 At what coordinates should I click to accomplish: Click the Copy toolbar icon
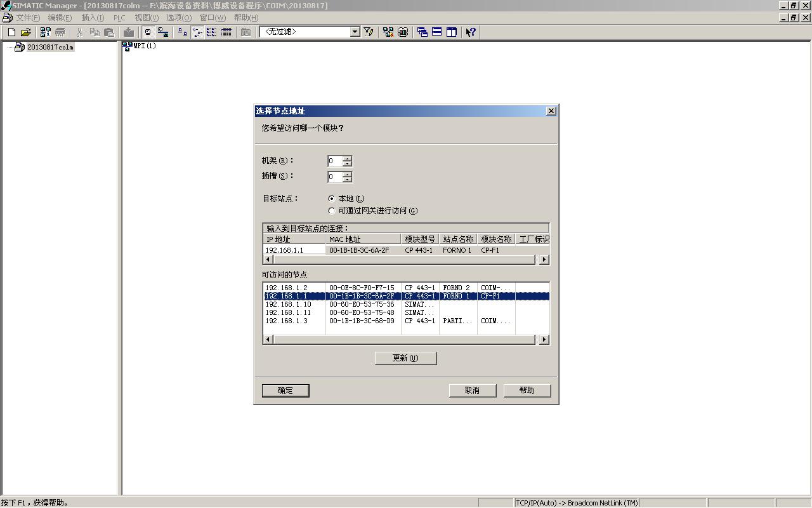coord(95,32)
